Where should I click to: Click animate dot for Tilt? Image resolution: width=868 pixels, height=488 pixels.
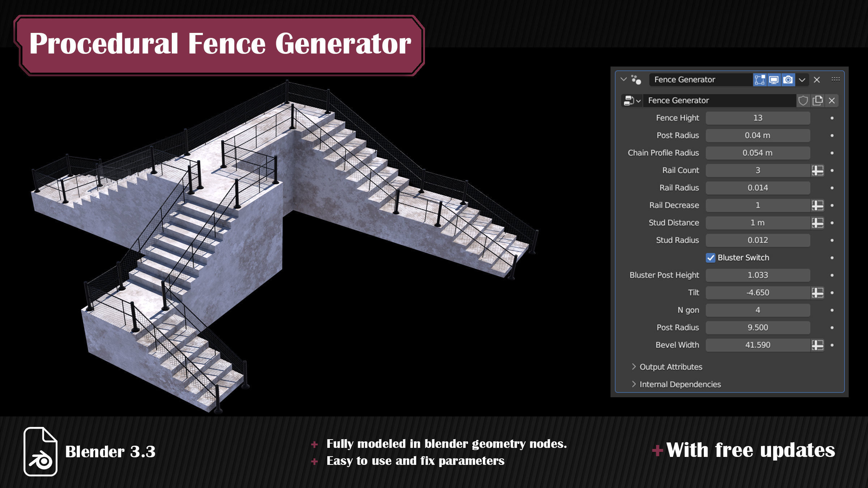tap(832, 293)
